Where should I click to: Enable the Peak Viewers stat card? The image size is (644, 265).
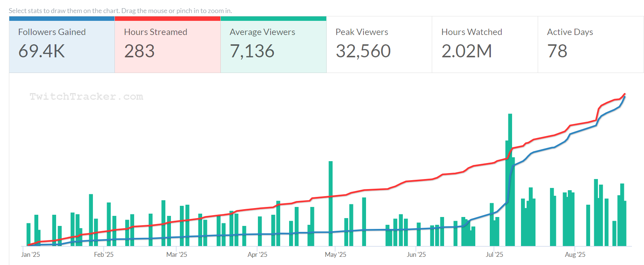click(x=379, y=45)
